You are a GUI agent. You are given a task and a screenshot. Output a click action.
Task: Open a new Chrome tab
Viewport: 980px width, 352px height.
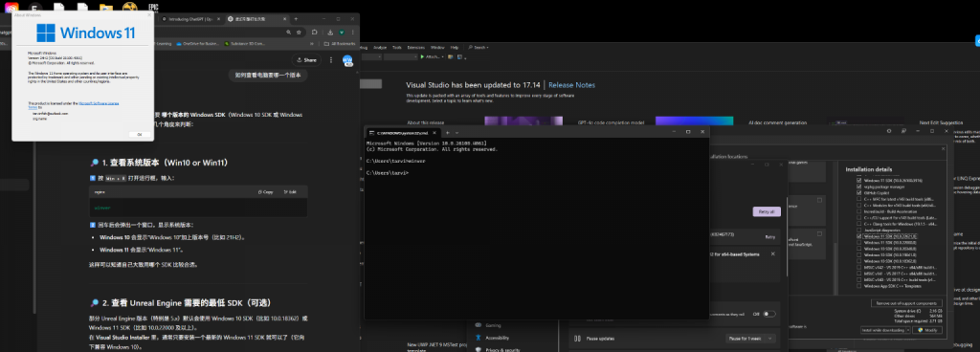(x=296, y=19)
